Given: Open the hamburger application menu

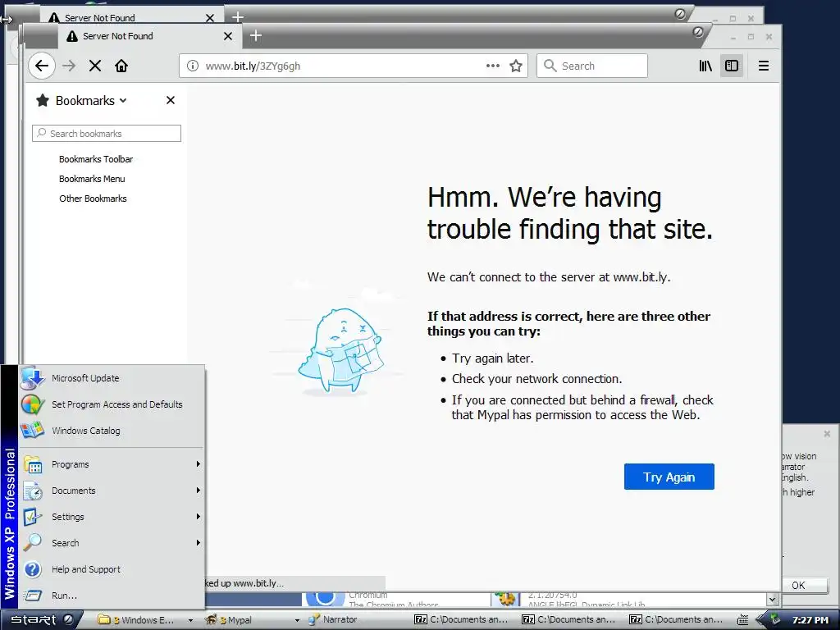Looking at the screenshot, I should tap(764, 66).
